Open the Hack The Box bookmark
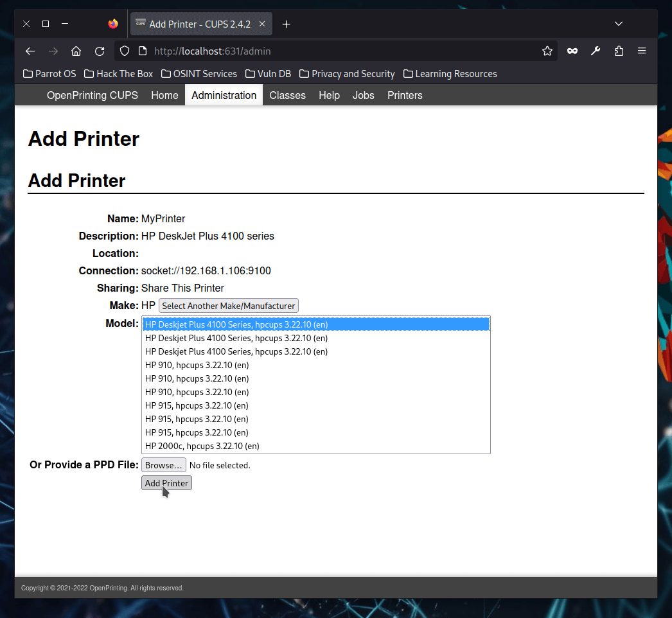The height and width of the screenshot is (618, 672). pos(118,73)
